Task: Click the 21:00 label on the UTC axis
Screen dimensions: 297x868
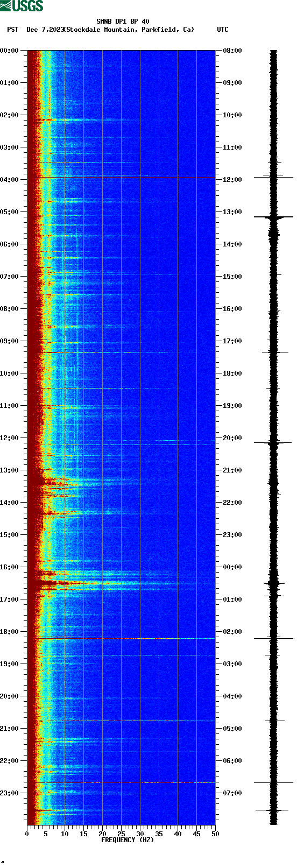Action: [232, 470]
